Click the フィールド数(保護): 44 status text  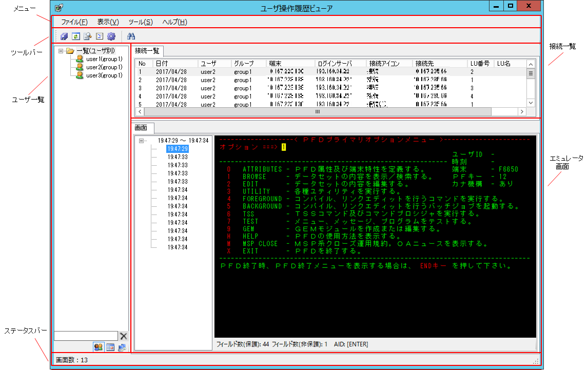[243, 344]
